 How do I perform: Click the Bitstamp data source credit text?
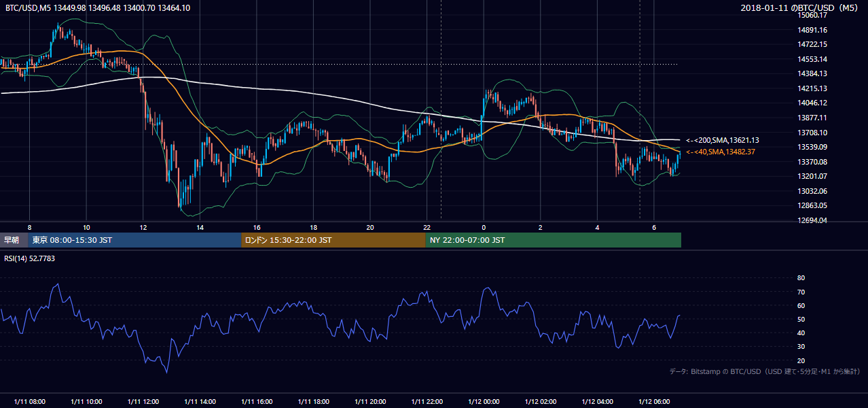coord(765,371)
